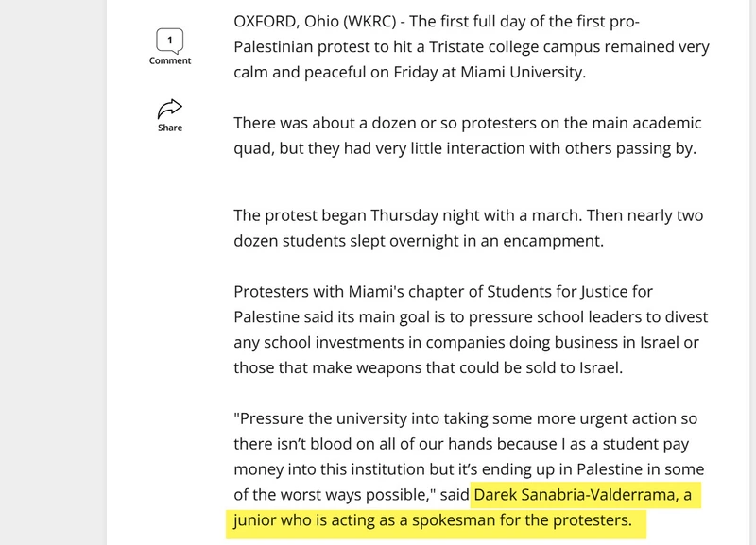Click the yellow highlighted Darek Sanabria-Valderrama text

coord(576,494)
